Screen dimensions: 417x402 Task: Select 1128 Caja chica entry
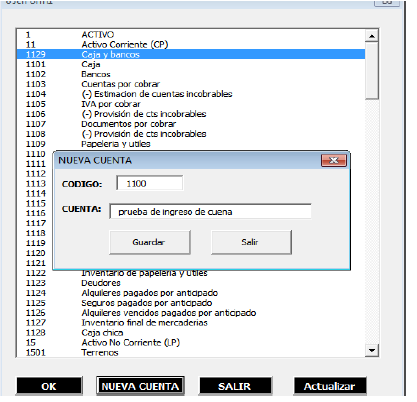(x=191, y=333)
